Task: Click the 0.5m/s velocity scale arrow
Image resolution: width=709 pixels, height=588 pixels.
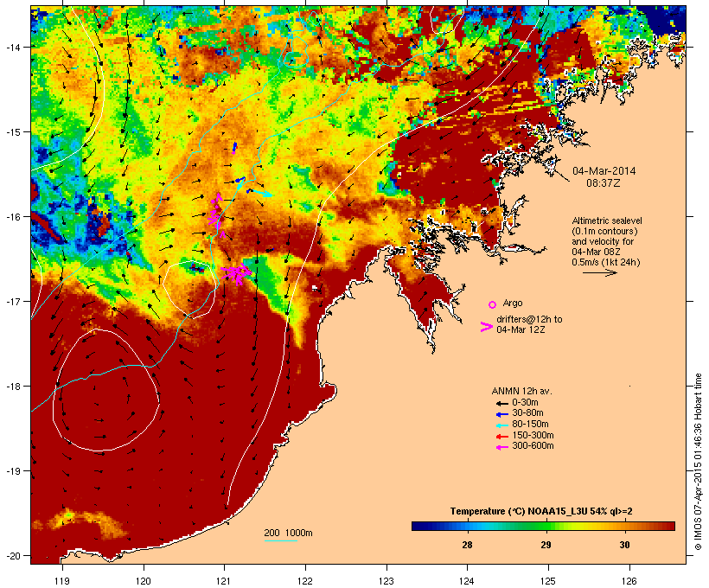Action: pos(599,272)
